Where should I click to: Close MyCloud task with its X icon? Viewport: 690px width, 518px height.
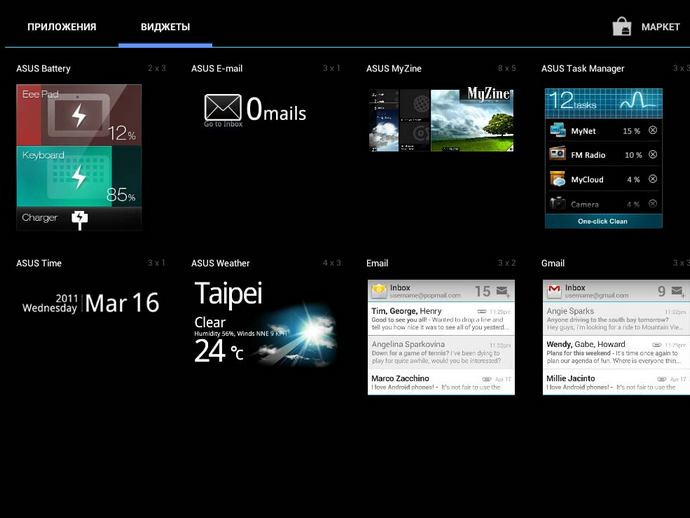(x=652, y=179)
